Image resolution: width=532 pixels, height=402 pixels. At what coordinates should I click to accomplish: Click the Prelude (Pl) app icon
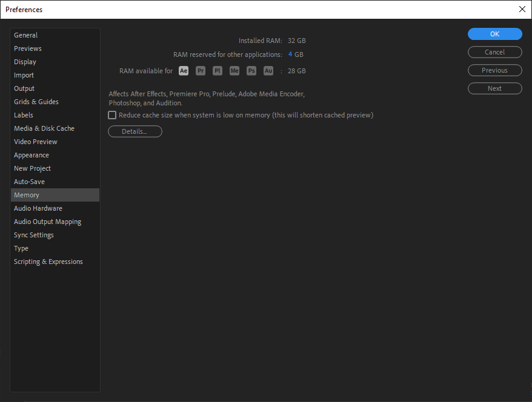[218, 70]
